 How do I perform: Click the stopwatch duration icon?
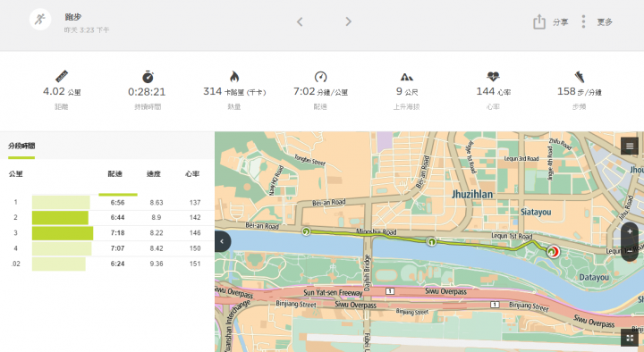tap(148, 77)
